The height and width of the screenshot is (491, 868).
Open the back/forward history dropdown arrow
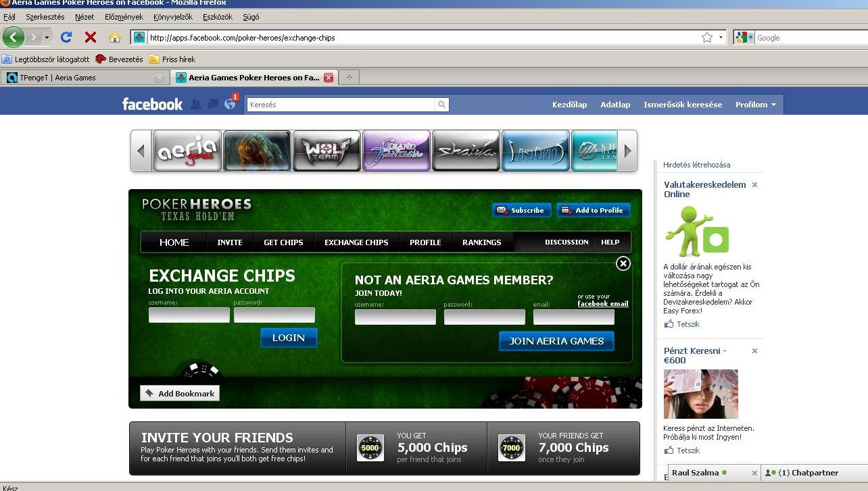(47, 38)
